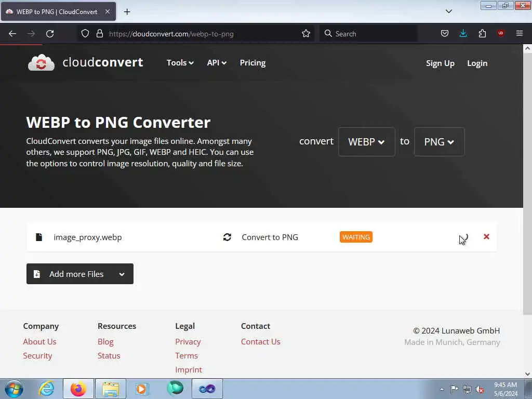
Task: Click the image_proxy.webp file name
Action: pos(87,237)
